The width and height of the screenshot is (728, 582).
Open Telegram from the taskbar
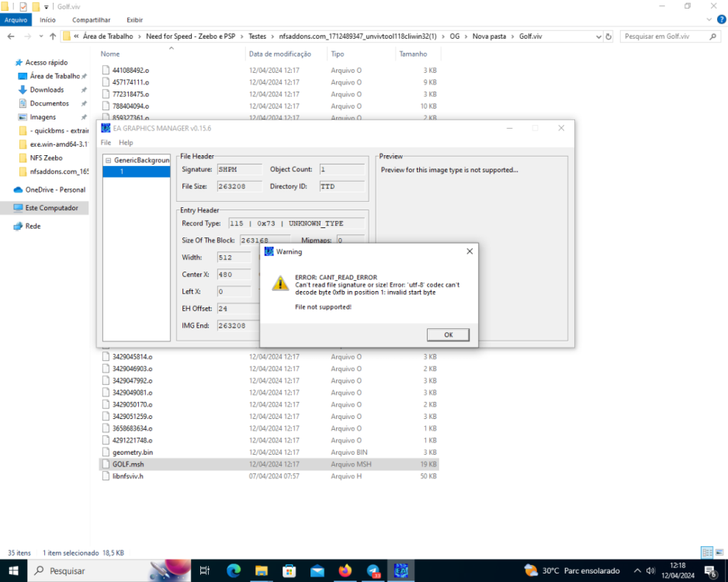(373, 570)
